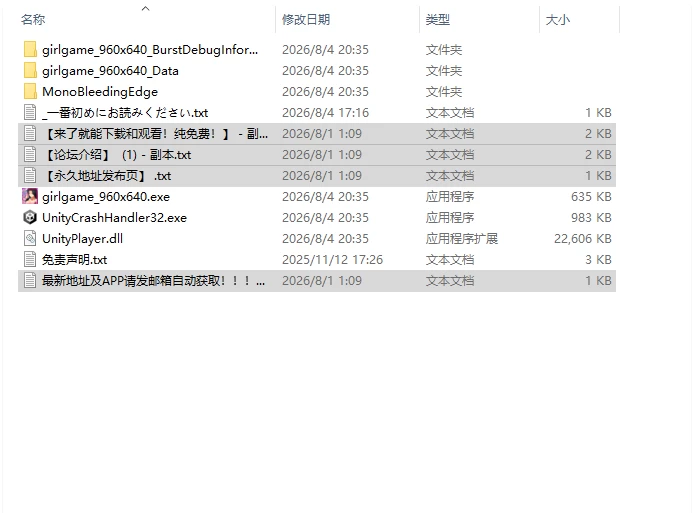
Task: Click the 应用程序扩展 type cell
Action: pos(461,239)
